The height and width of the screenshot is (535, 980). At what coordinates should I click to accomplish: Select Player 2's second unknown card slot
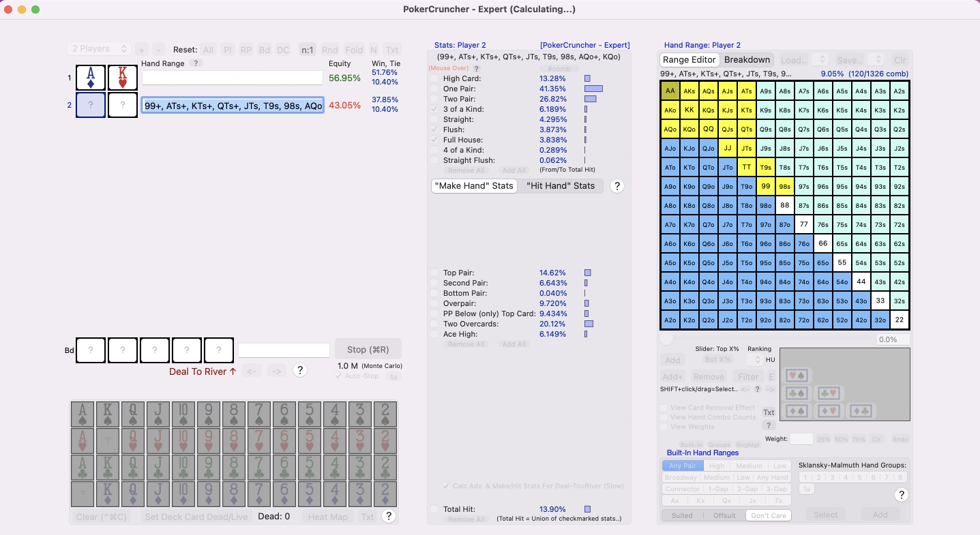click(123, 106)
